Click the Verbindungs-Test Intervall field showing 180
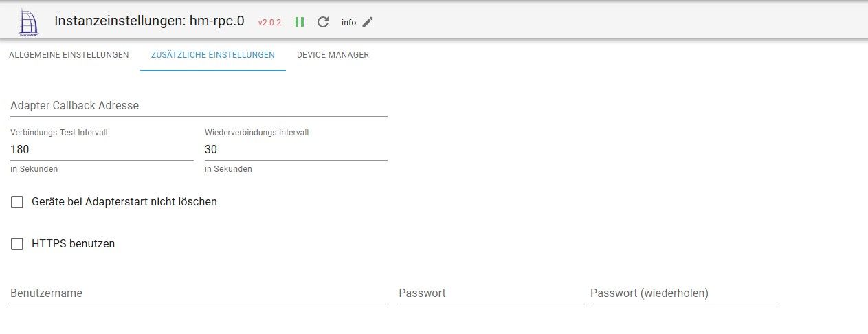This screenshot has width=868, height=334. (102, 150)
